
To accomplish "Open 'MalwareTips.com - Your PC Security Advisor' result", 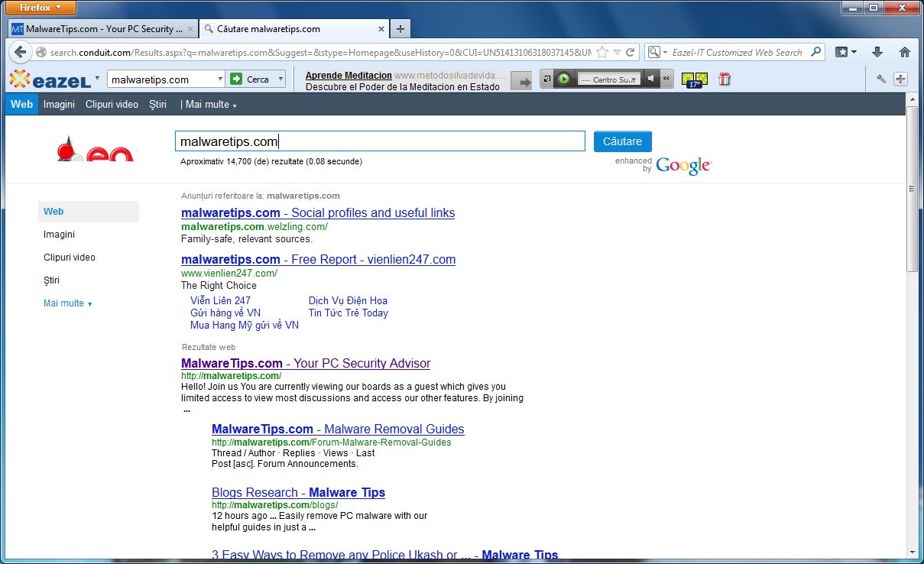I will click(306, 364).
